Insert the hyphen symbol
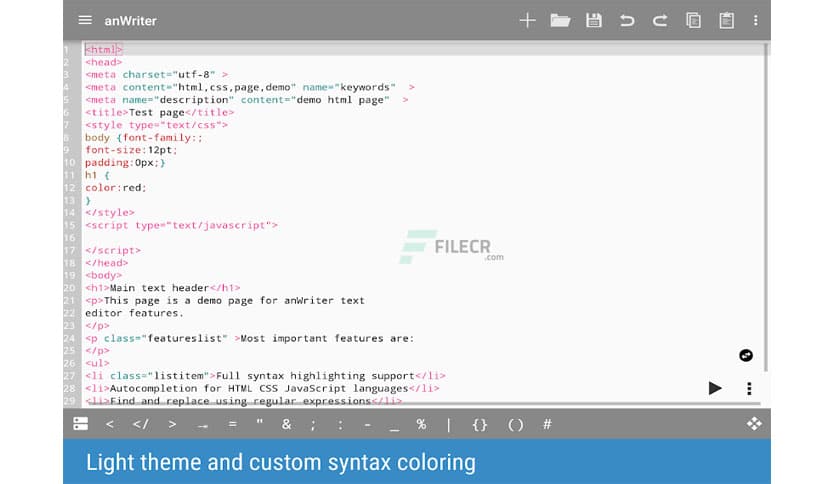The image size is (836, 484). coord(367,425)
